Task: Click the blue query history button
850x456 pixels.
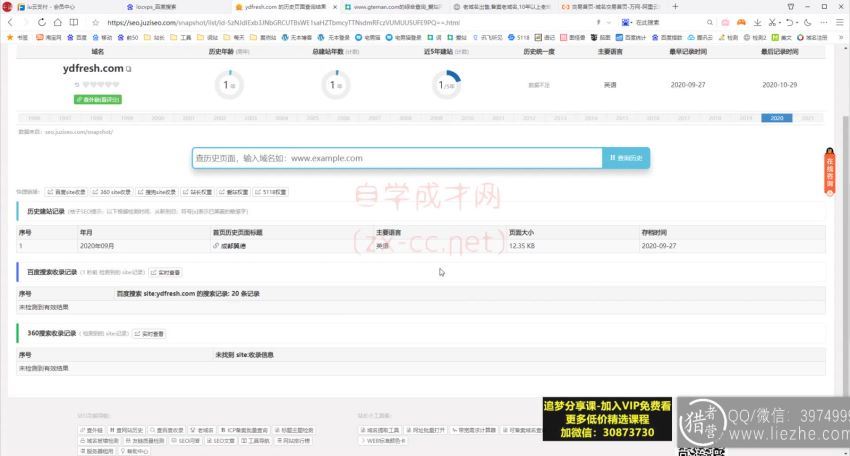Action: 626,158
